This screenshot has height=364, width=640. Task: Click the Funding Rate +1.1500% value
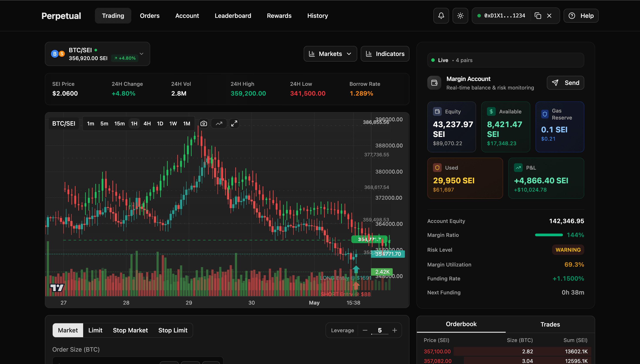[x=568, y=278]
